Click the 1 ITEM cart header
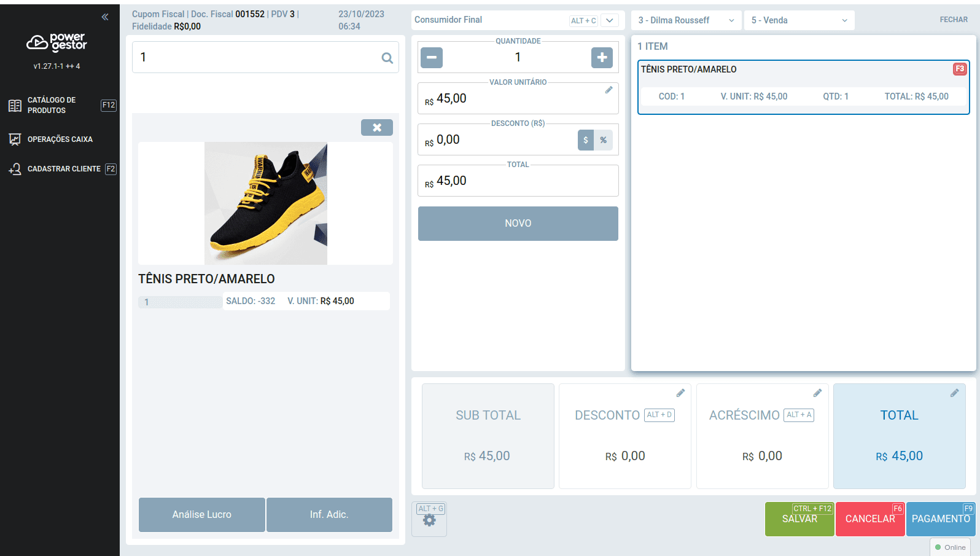This screenshot has height=556, width=980. [653, 47]
